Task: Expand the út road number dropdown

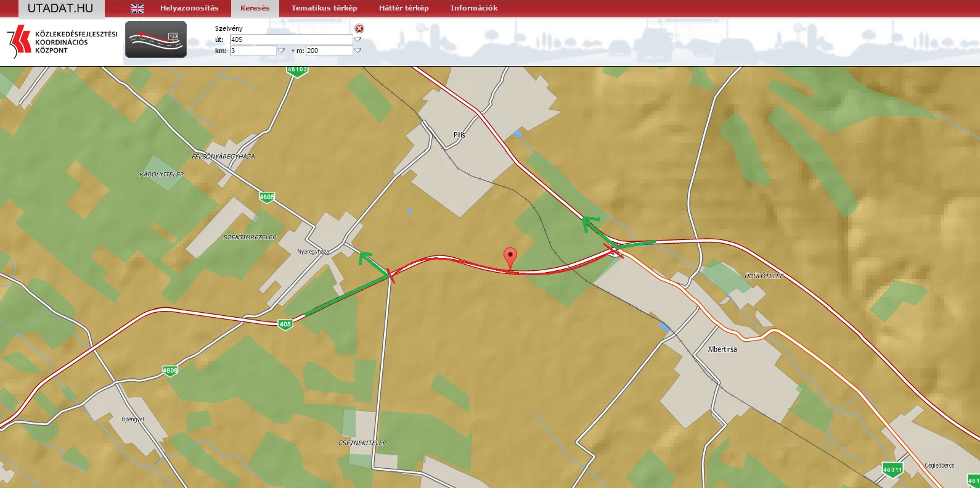Action: pos(358,39)
